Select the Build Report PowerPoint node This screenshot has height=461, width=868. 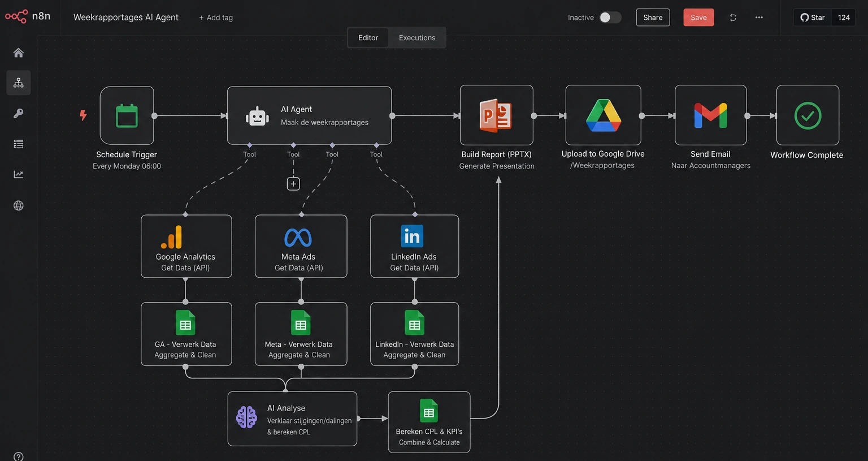(x=496, y=115)
